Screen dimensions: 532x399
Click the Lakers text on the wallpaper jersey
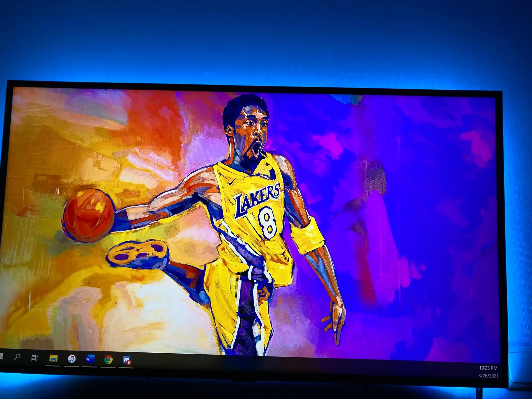[257, 199]
